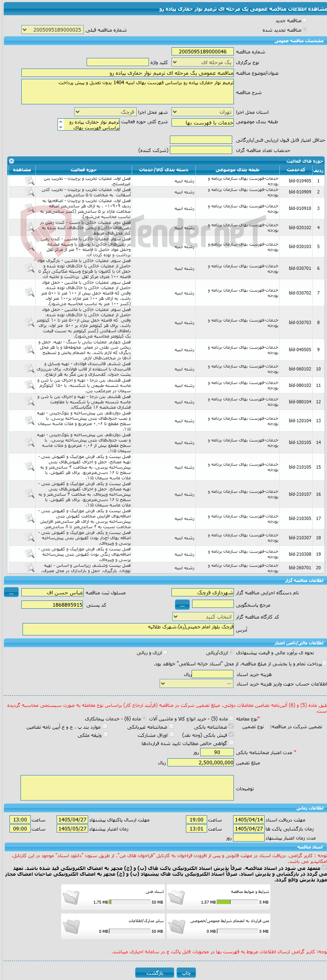This screenshot has height=980, width=327.
Task: Open view icon for row bld-010405
Action: (29, 181)
